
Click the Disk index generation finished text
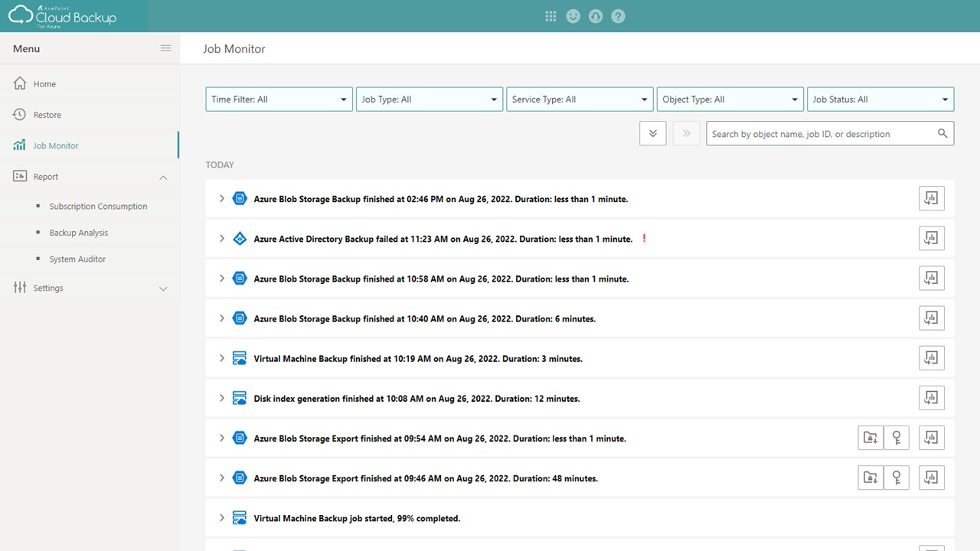tap(417, 399)
